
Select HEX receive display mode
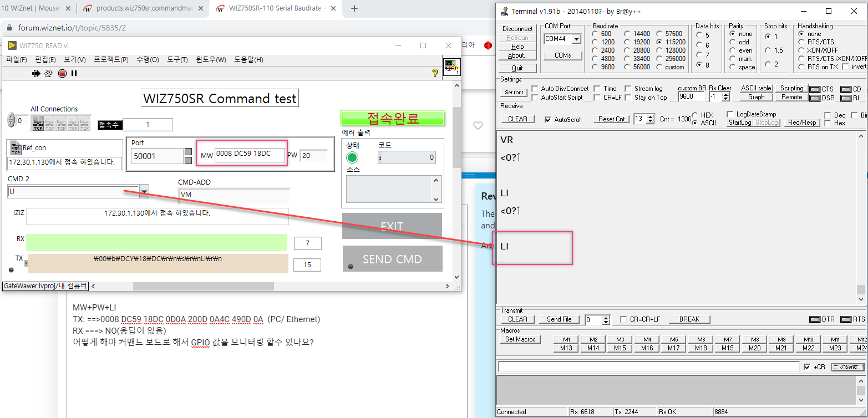pos(696,115)
